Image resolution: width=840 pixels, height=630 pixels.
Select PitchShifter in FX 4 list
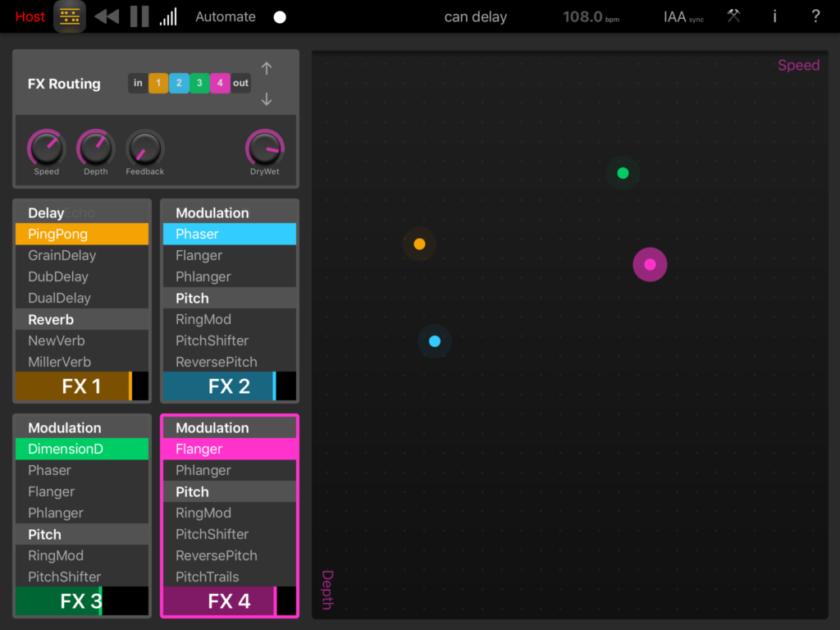230,534
